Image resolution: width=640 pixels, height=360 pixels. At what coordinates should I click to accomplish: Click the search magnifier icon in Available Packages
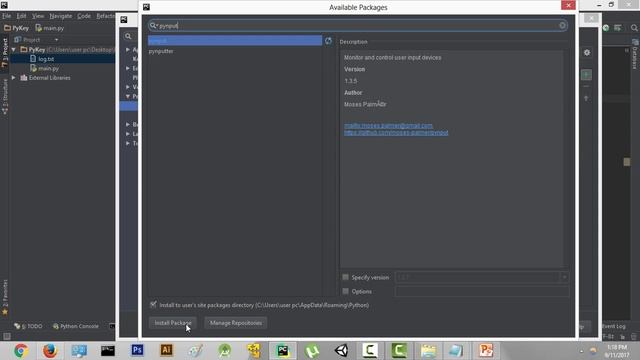tap(153, 26)
